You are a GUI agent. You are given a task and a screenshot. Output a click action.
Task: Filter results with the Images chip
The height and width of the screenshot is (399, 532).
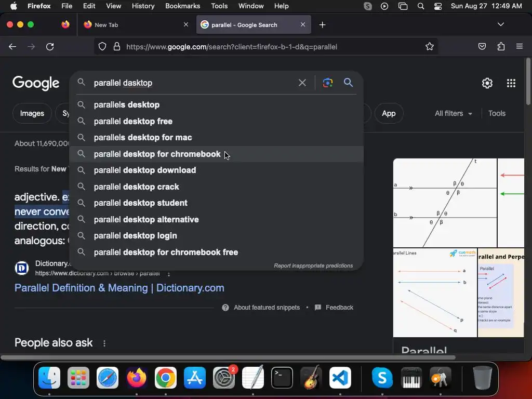tap(32, 113)
